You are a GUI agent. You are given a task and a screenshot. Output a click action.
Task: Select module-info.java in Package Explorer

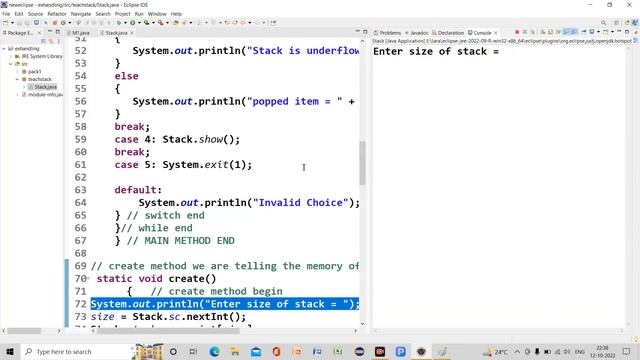pos(42,94)
